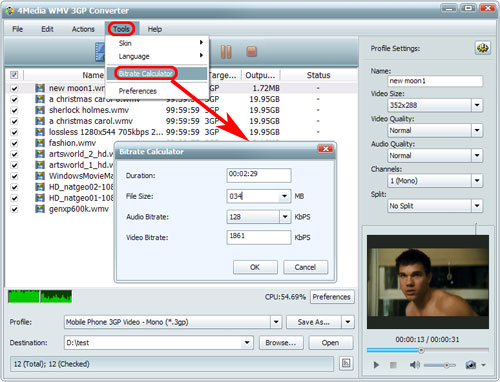
Task: Open snapshot options arrow beside camera icon
Action: pos(483,365)
